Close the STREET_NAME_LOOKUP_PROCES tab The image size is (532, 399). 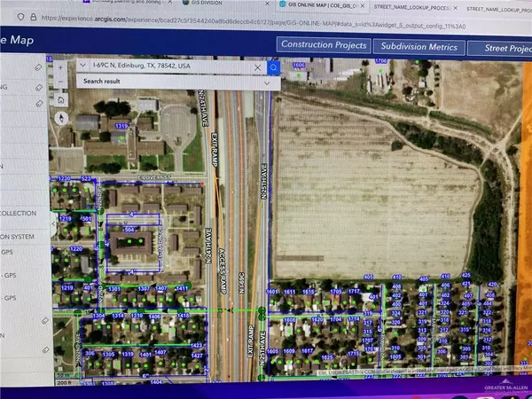click(x=456, y=8)
